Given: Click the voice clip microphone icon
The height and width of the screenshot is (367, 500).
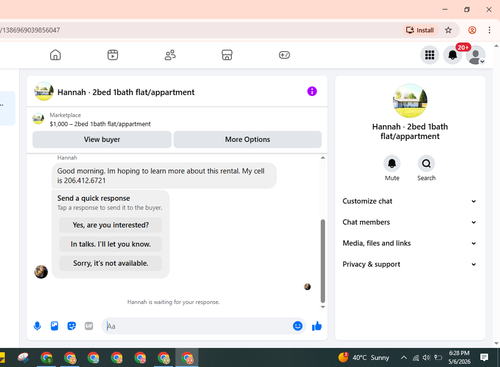Looking at the screenshot, I should (x=37, y=326).
